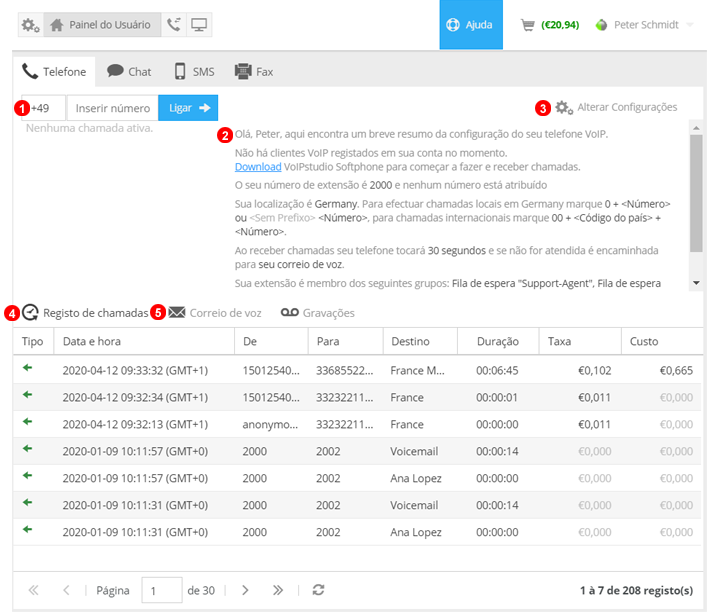
Task: Click the Inserir número input field
Action: (112, 108)
